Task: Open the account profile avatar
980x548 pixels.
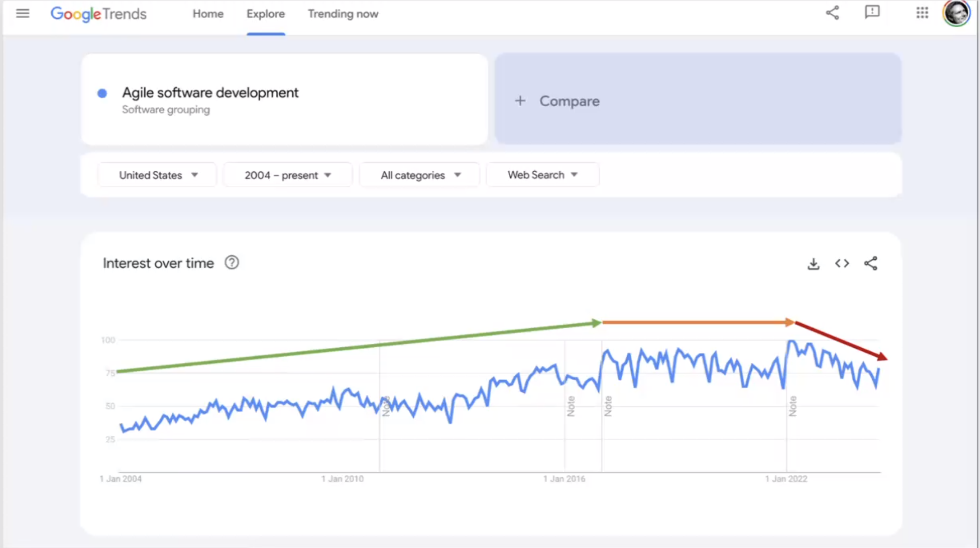Action: [956, 13]
